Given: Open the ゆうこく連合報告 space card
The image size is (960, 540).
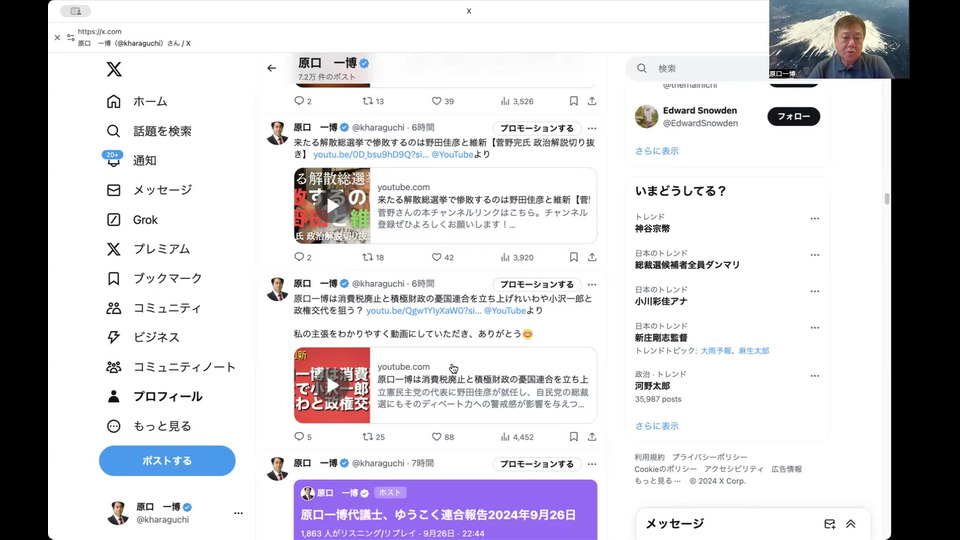Looking at the screenshot, I should tap(446, 510).
